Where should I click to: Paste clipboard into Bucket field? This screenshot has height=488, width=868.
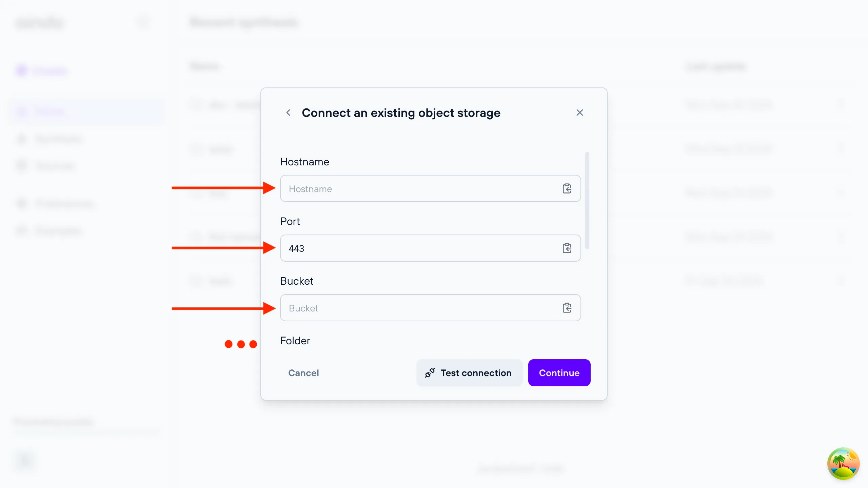[567, 308]
